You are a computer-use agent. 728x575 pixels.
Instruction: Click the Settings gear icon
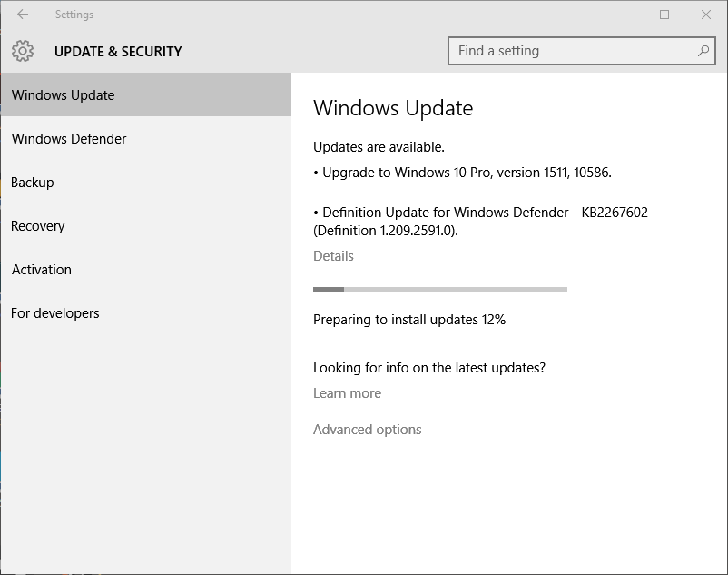tap(23, 51)
